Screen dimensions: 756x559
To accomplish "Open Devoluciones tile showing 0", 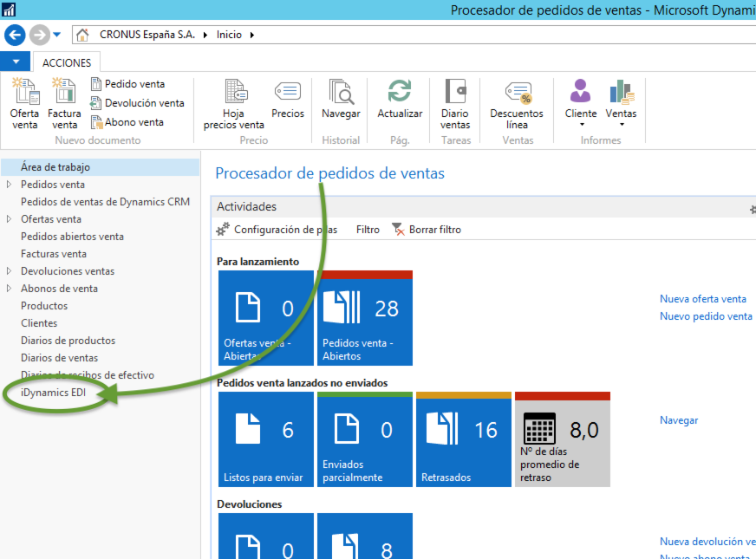I will 266,536.
